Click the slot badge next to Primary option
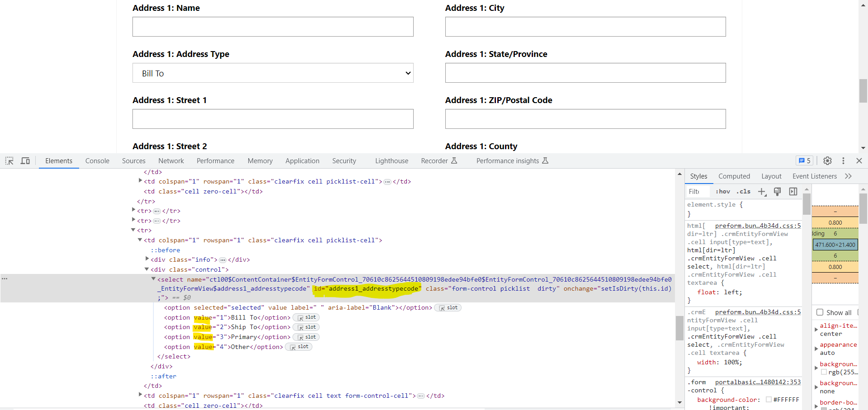The image size is (868, 410). (307, 337)
